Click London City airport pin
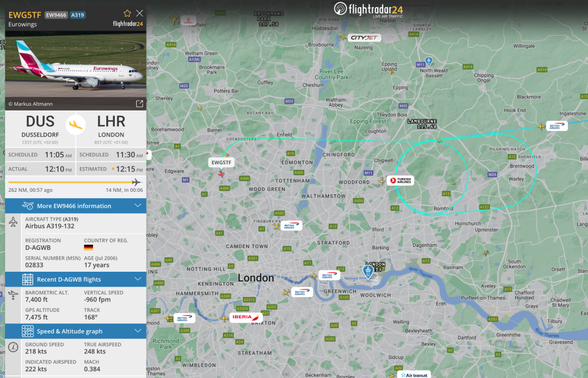 [x=368, y=271]
